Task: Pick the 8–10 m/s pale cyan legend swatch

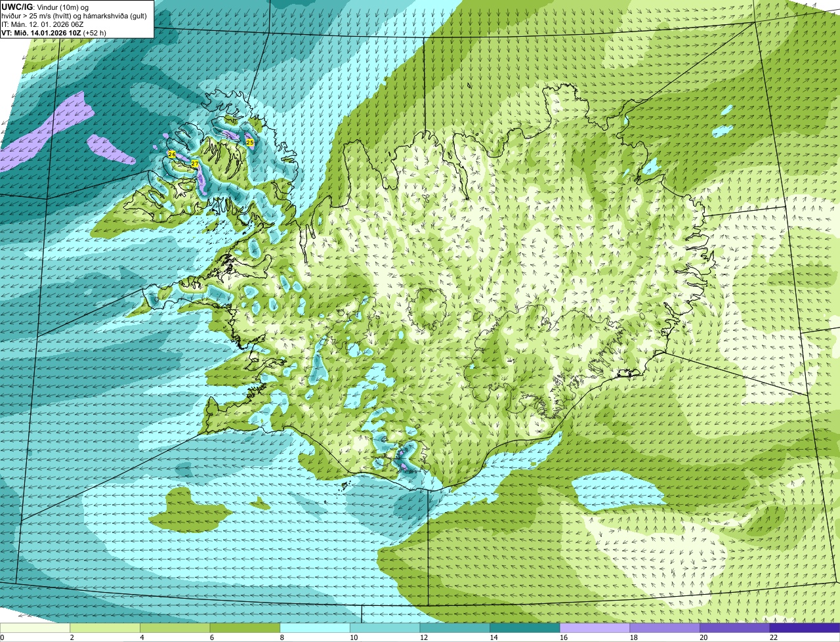Action: coord(315,628)
